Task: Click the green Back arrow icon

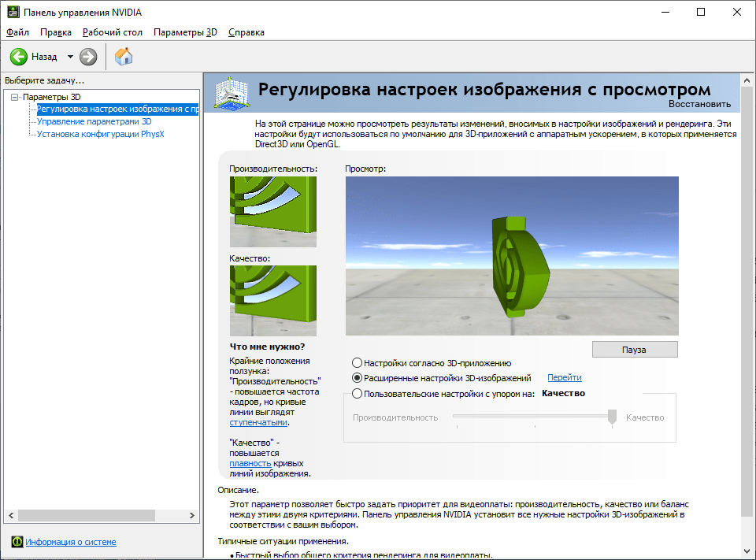Action: [19, 57]
